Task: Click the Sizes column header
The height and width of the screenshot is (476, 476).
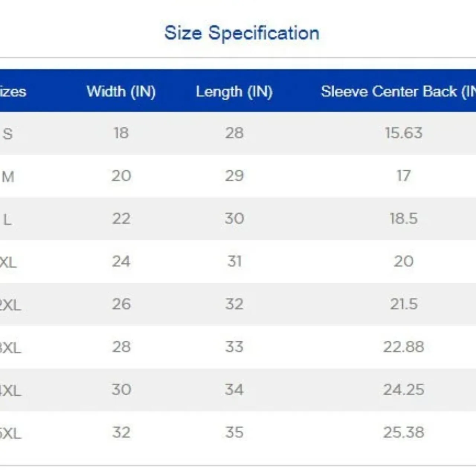Action: pos(13,91)
